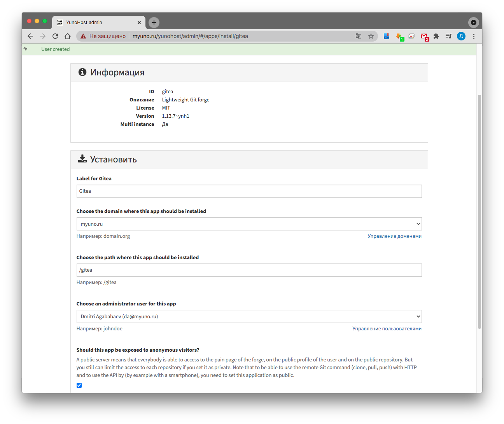Go to the browser home page

click(68, 36)
